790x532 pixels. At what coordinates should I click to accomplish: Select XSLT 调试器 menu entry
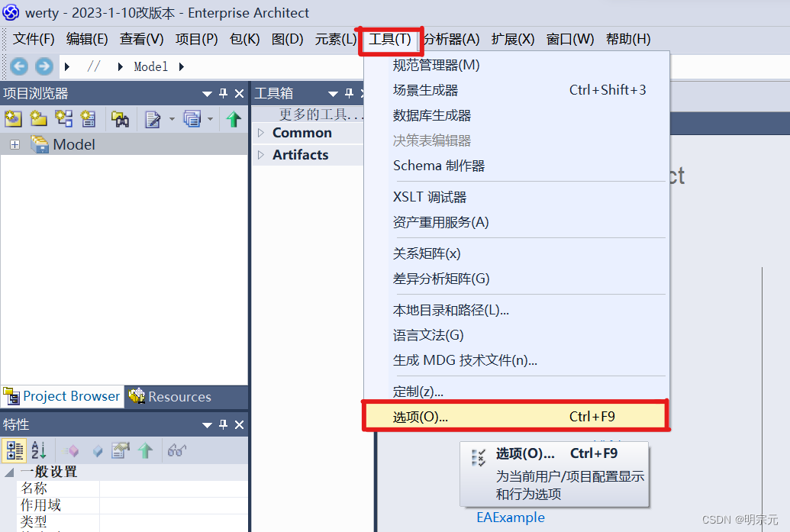(517, 197)
